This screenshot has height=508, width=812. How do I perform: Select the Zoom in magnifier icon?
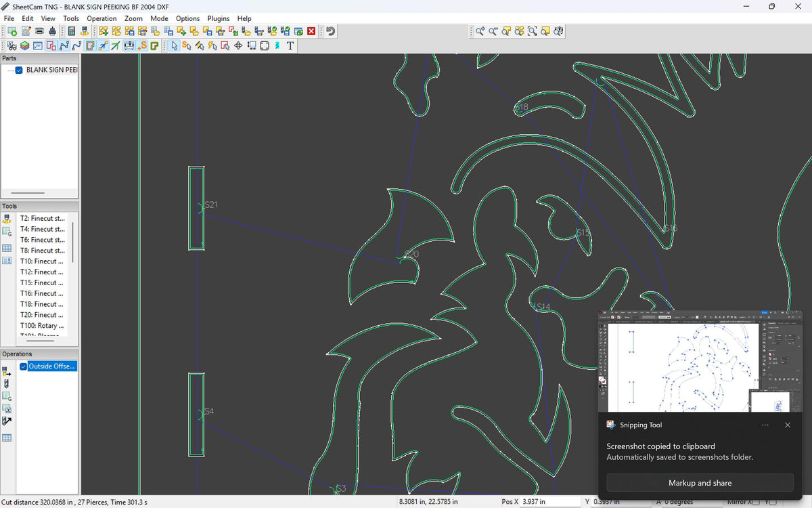(480, 31)
